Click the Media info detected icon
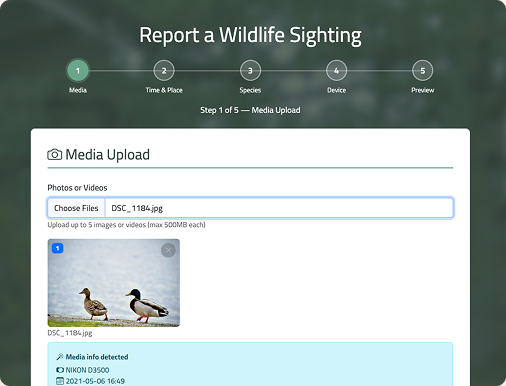This screenshot has height=386, width=506. [60, 357]
